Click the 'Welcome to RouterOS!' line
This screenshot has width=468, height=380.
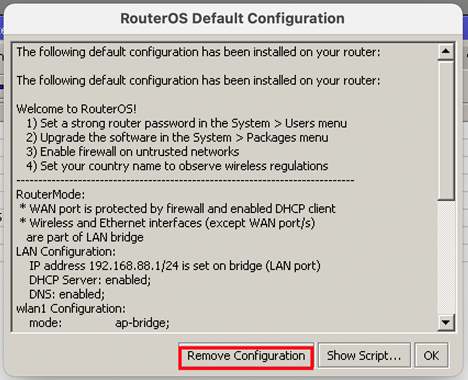(x=76, y=109)
